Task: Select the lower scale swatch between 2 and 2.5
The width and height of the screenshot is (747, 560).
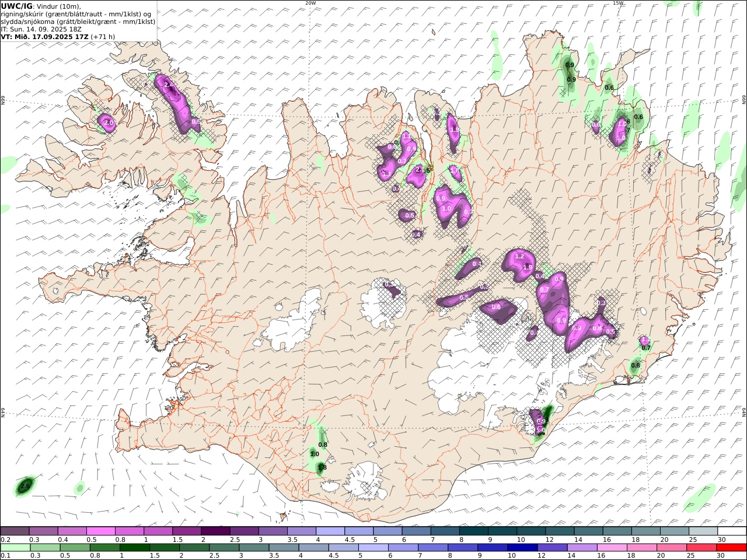Action: pos(195,547)
